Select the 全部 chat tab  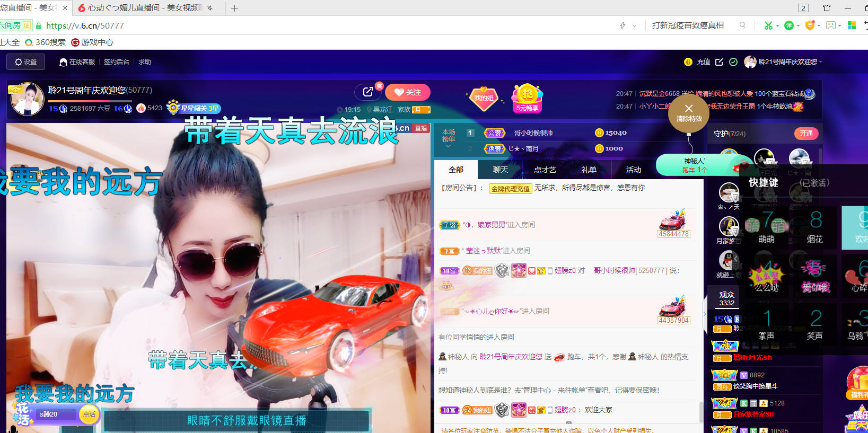[x=456, y=170]
